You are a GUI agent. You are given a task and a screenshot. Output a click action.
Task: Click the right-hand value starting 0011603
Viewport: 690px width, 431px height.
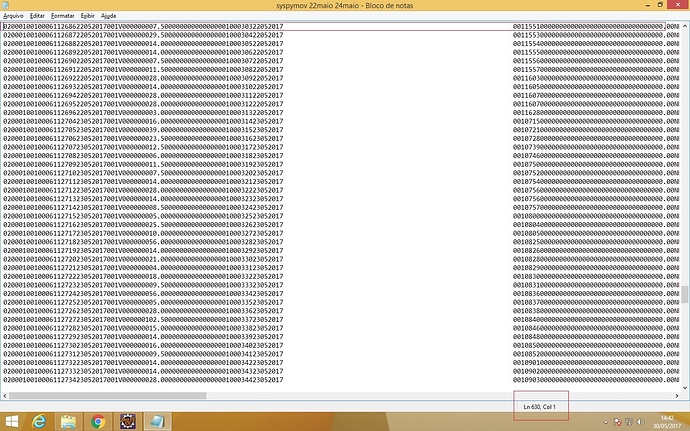596,78
